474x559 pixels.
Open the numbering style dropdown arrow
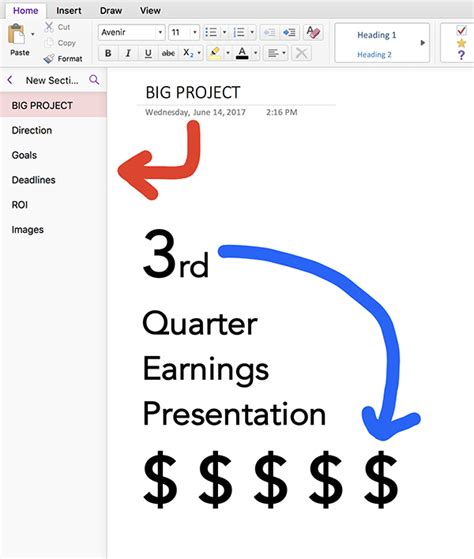click(x=252, y=32)
